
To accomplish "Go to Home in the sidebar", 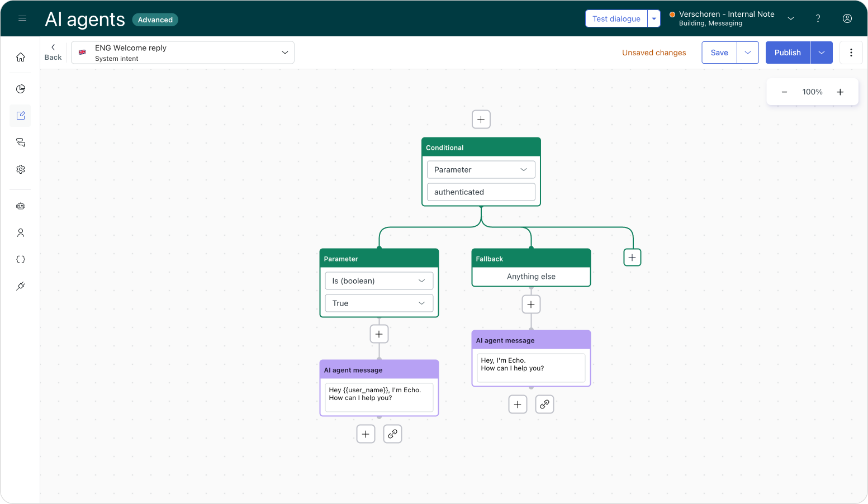I will 21,57.
